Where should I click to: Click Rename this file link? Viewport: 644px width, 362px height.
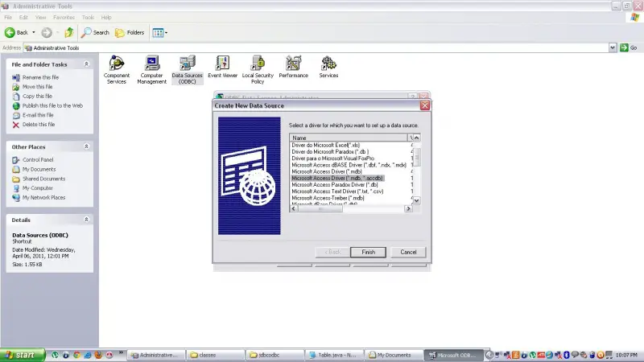[x=40, y=77]
